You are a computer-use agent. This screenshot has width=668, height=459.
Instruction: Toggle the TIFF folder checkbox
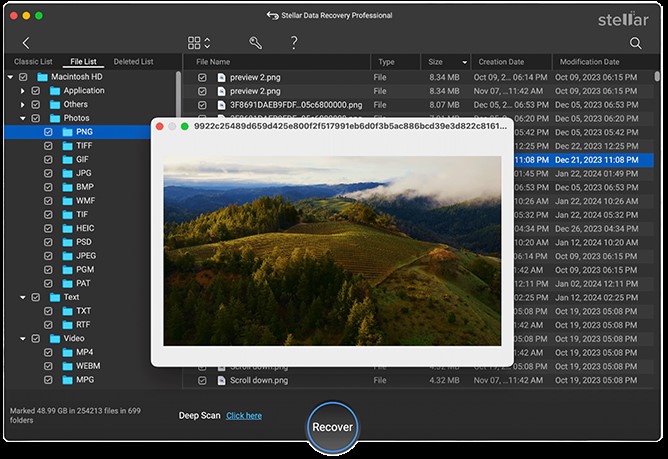coord(48,146)
